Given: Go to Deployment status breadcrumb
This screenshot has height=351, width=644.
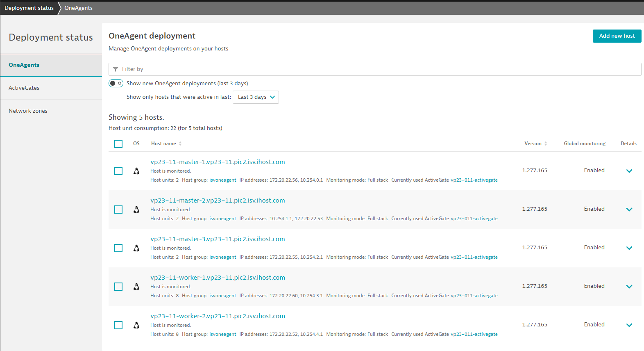Looking at the screenshot, I should coord(29,8).
